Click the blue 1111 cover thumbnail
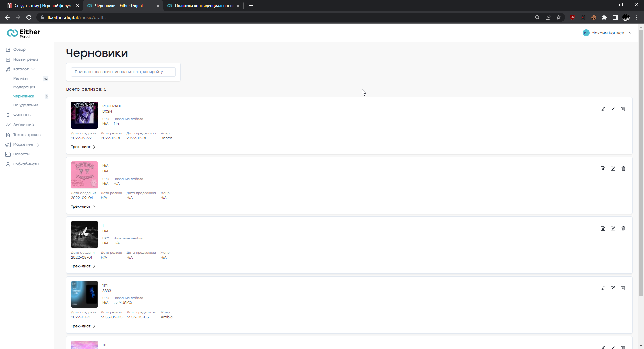This screenshot has height=349, width=644. (85, 294)
